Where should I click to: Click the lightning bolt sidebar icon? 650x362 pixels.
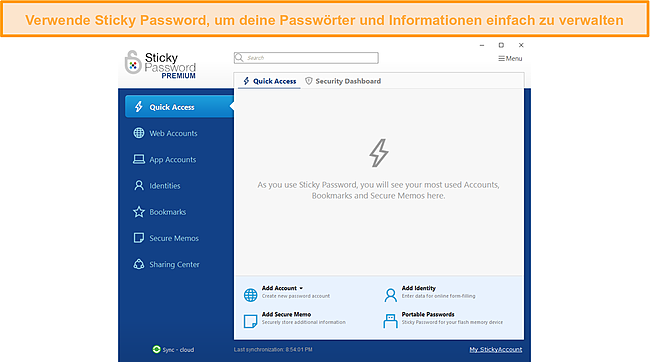tap(139, 107)
